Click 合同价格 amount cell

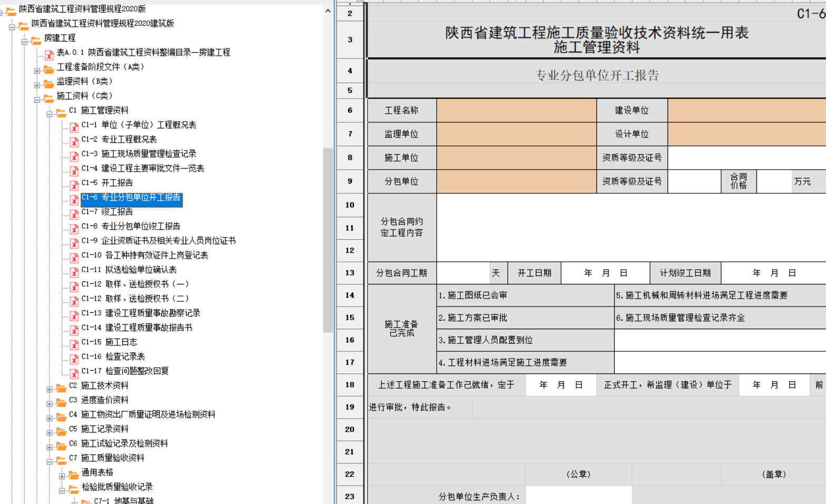(774, 181)
